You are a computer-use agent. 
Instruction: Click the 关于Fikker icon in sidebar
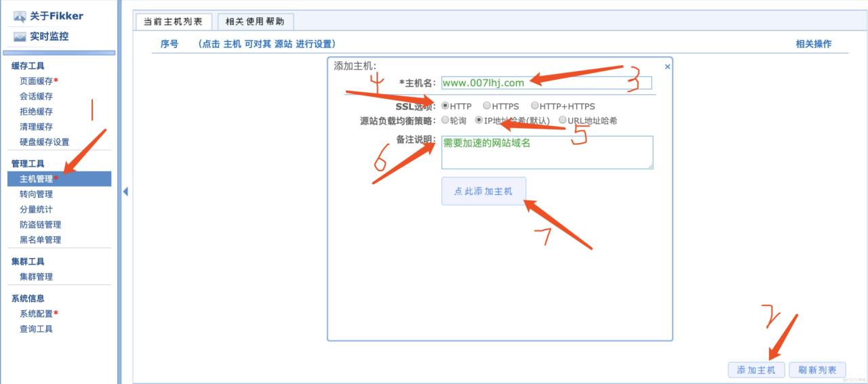coord(20,16)
